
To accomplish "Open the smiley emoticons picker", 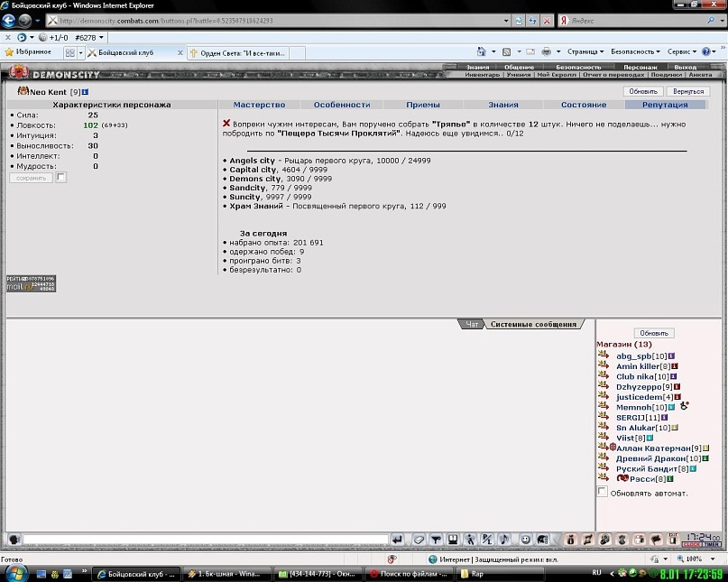I will 525,540.
